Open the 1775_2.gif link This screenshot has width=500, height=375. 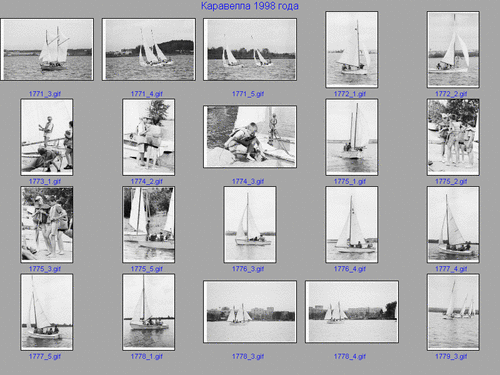(x=451, y=181)
